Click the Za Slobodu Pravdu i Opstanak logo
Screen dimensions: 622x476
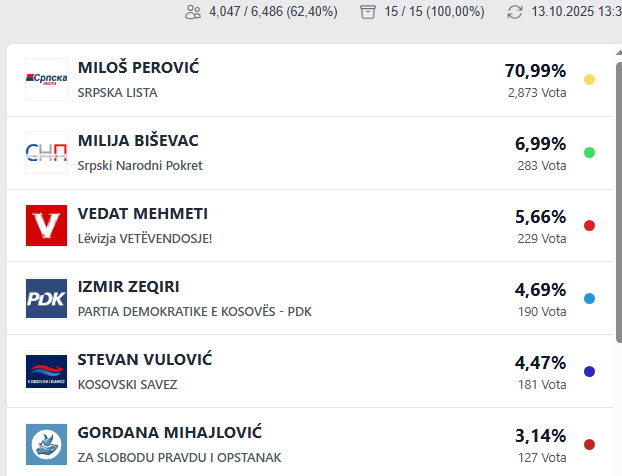tap(46, 444)
